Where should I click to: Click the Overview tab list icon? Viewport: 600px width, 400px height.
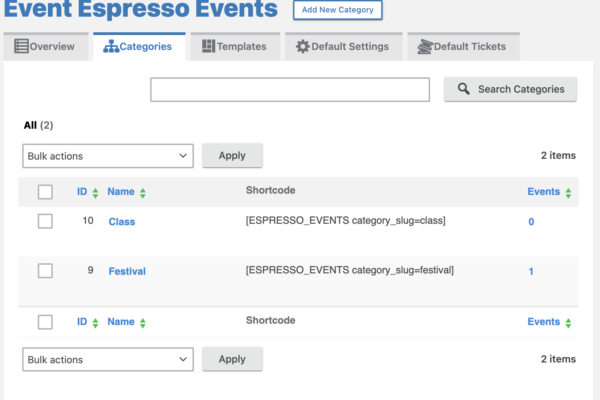pos(21,47)
